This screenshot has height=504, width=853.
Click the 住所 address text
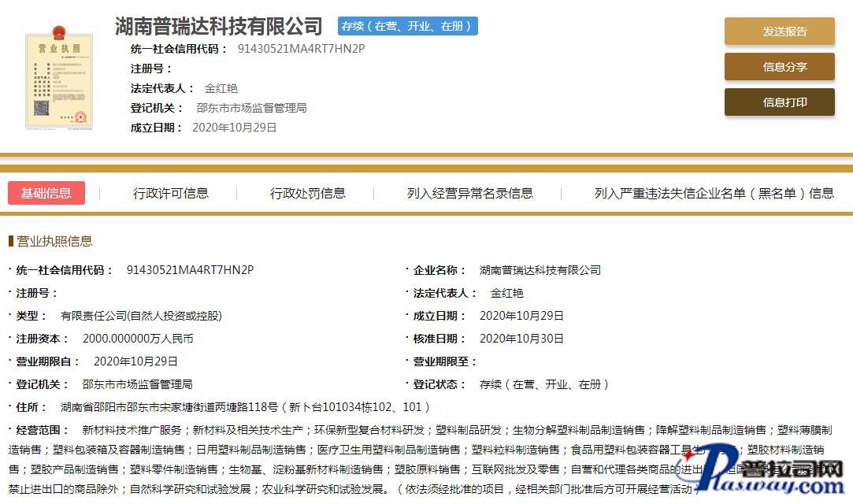click(x=246, y=407)
